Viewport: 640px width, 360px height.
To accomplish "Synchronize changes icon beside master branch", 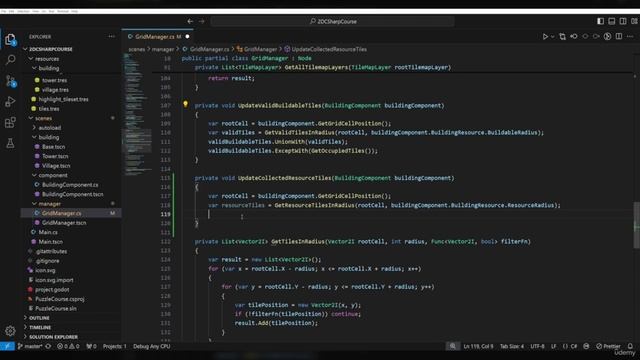I will coord(48,346).
